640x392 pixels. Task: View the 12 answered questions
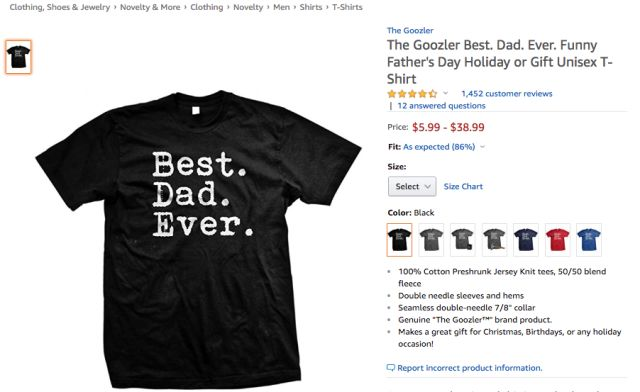(441, 105)
